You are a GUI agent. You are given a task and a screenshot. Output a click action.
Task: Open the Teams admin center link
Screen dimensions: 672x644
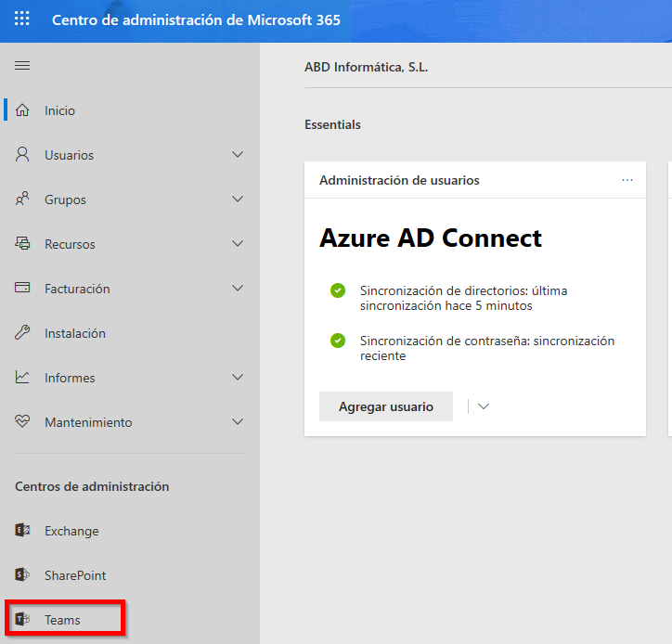coord(62,620)
